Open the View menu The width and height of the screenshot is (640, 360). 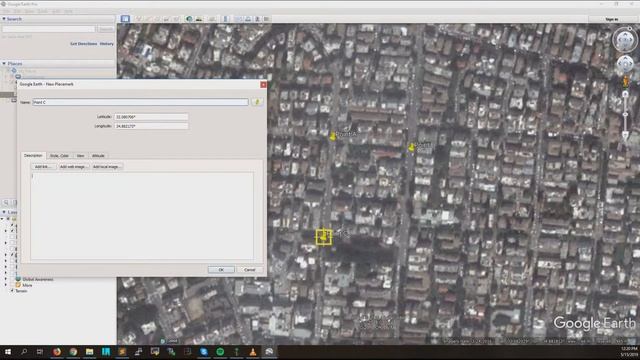(30, 11)
